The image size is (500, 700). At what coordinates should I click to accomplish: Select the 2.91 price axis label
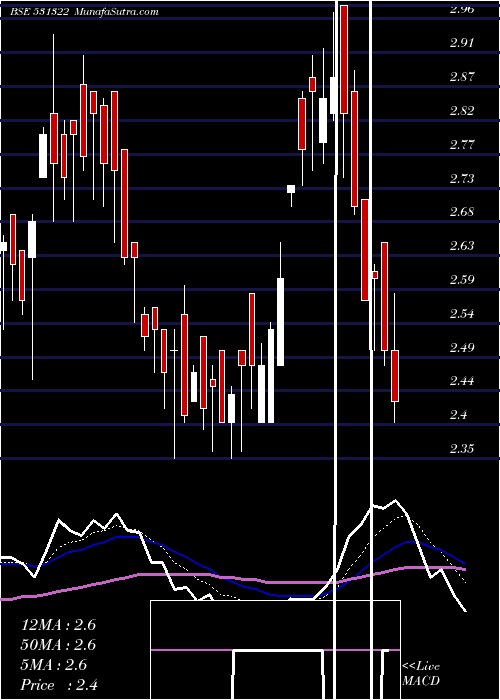point(462,43)
